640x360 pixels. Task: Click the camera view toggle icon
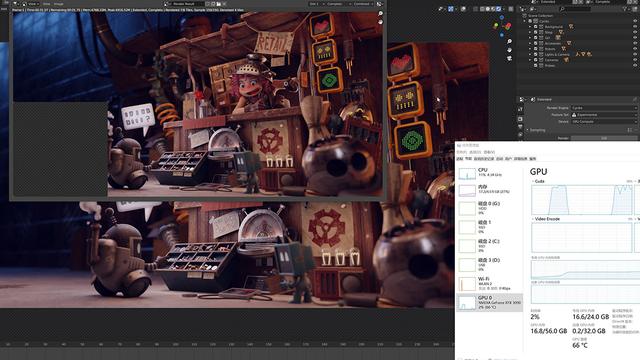click(x=509, y=58)
